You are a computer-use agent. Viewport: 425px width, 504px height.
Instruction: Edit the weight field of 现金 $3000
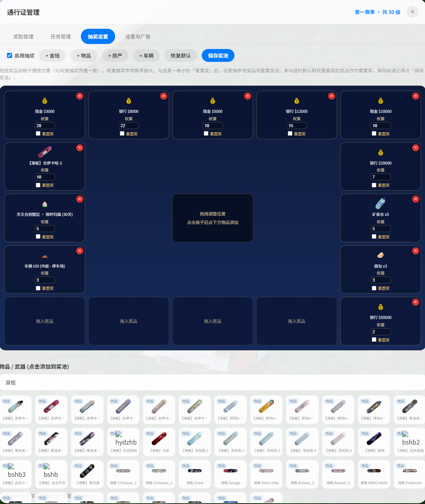pyautogui.click(x=45, y=126)
